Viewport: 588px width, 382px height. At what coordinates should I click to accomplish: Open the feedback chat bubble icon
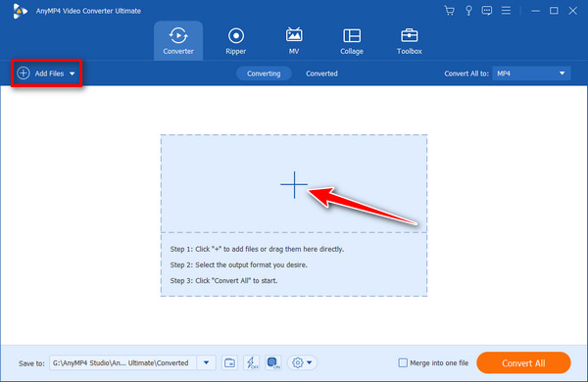(x=487, y=11)
